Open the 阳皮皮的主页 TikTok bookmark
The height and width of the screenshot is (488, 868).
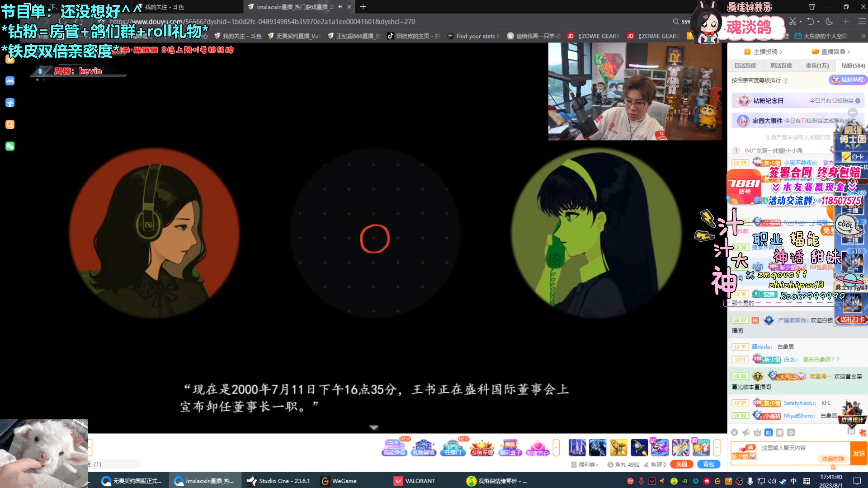pos(413,36)
